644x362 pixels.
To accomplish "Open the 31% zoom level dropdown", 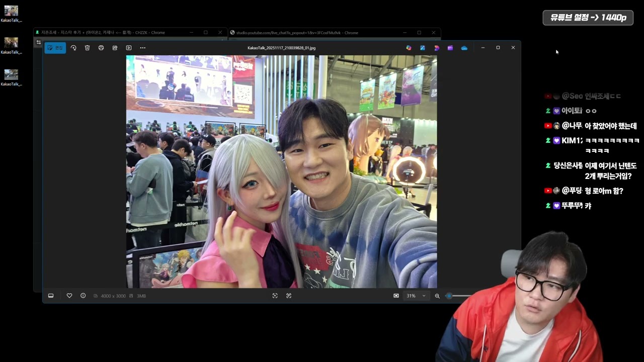I will [416, 296].
